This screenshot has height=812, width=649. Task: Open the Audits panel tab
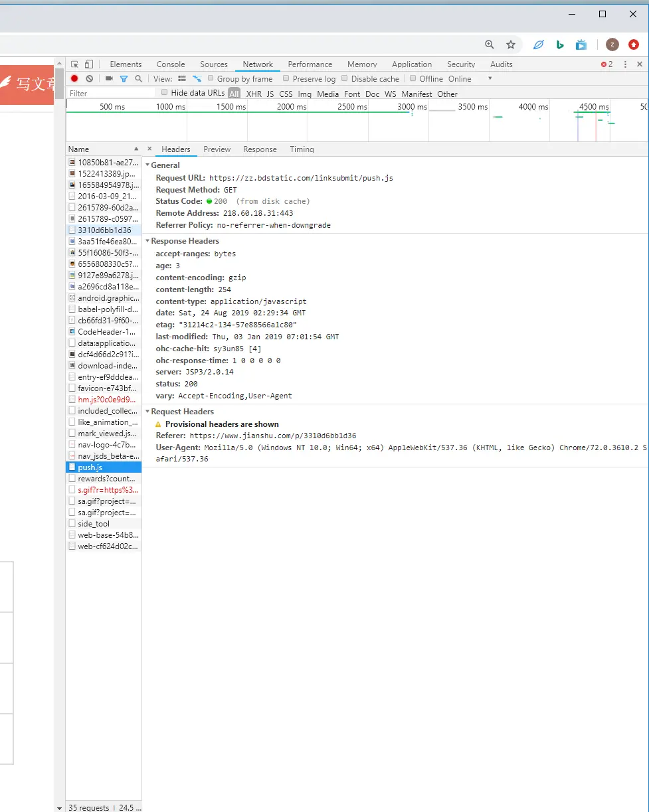[502, 64]
